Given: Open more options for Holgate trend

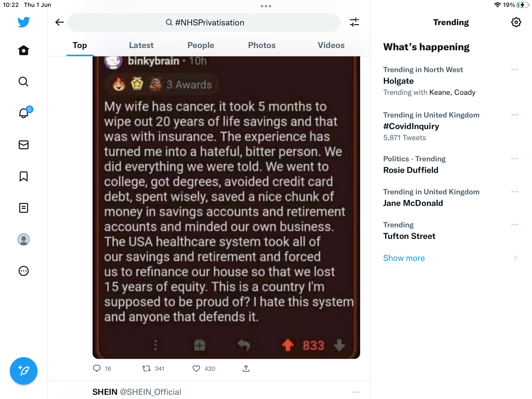Looking at the screenshot, I should coord(515,70).
